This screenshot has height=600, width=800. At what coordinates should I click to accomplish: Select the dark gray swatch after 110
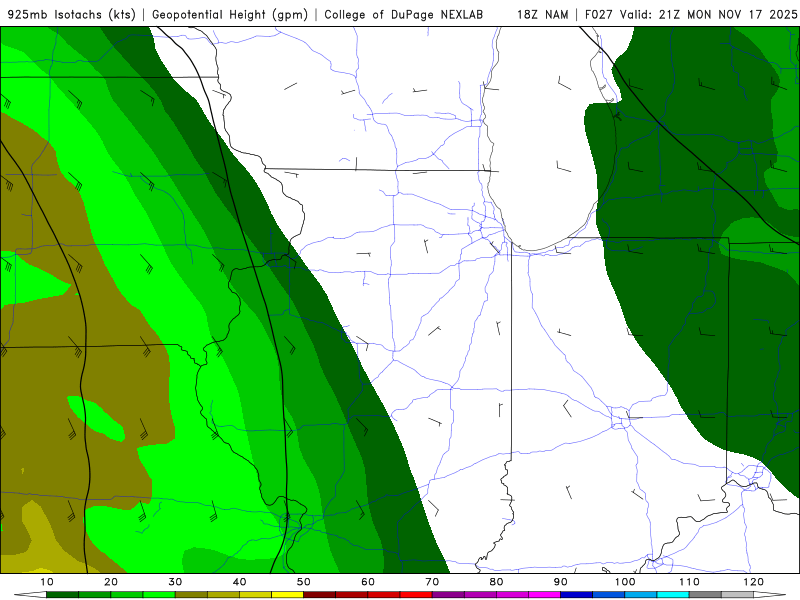(705, 595)
